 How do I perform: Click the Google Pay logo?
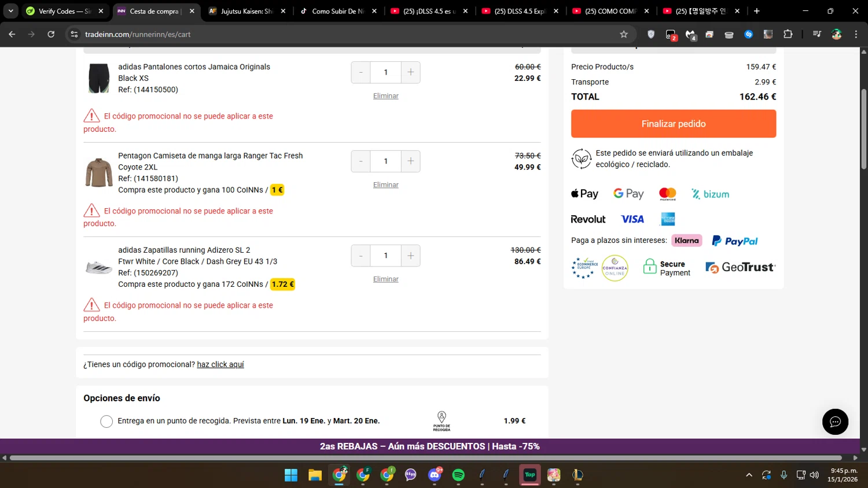coord(628,194)
